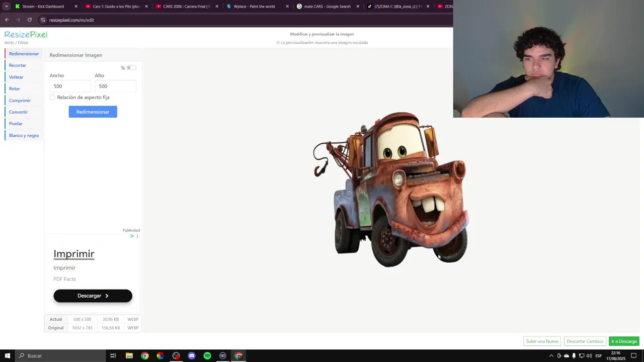Reload the page with refresh icon
644x362 pixels.
(30, 20)
